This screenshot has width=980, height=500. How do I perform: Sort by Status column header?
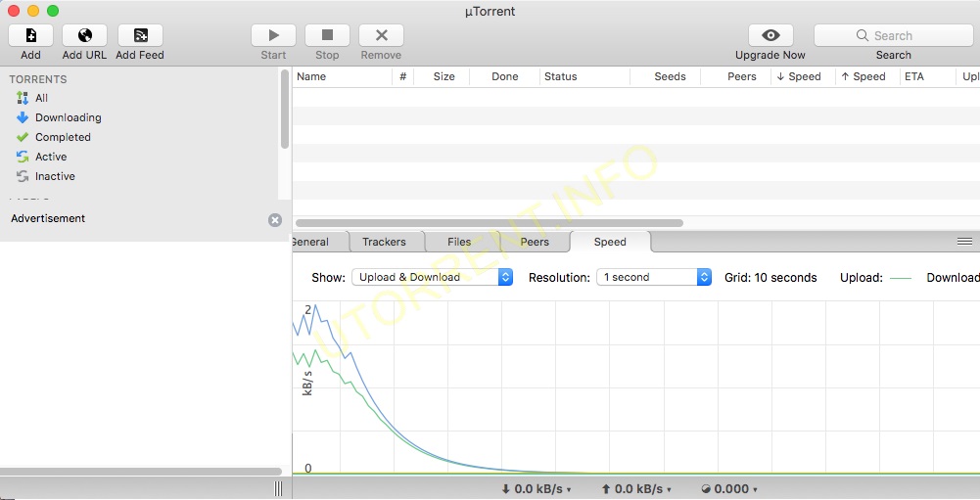(x=585, y=77)
